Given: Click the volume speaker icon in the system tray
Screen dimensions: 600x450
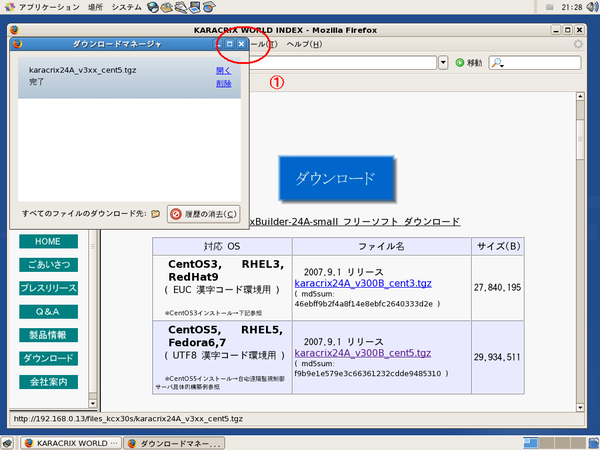Looking at the screenshot, I should pyautogui.click(x=593, y=7).
